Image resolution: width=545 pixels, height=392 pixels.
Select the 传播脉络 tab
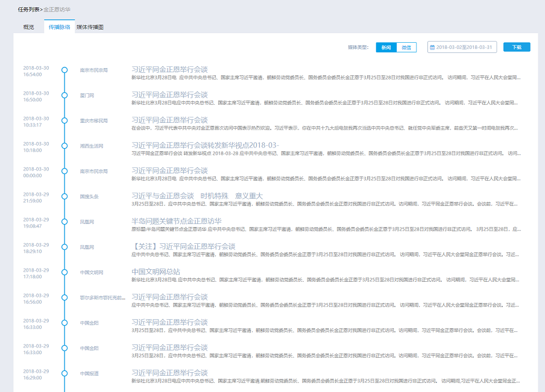click(x=60, y=27)
